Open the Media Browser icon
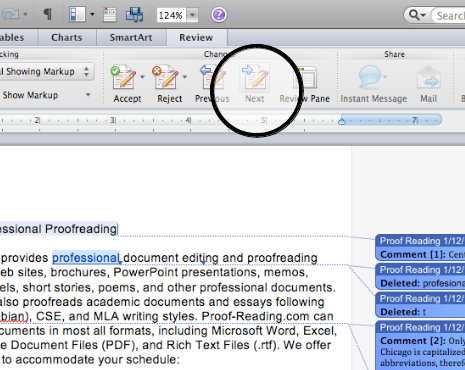The width and height of the screenshot is (465, 370). [134, 15]
